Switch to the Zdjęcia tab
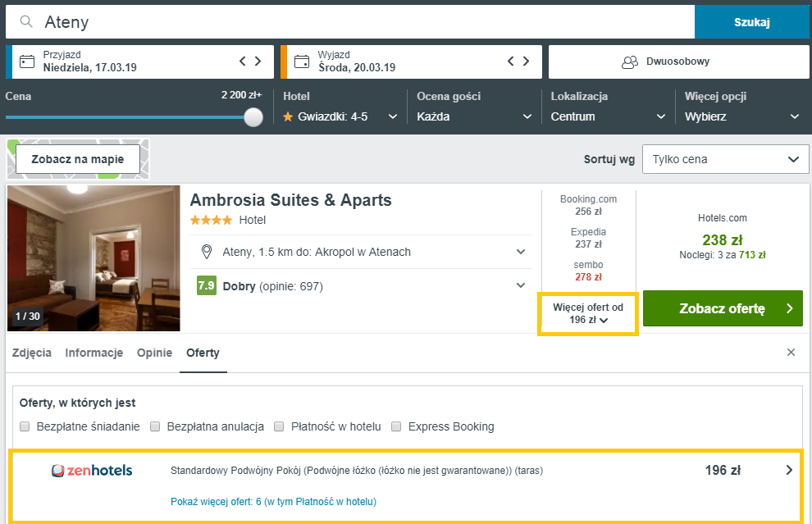This screenshot has width=812, height=524. (32, 353)
